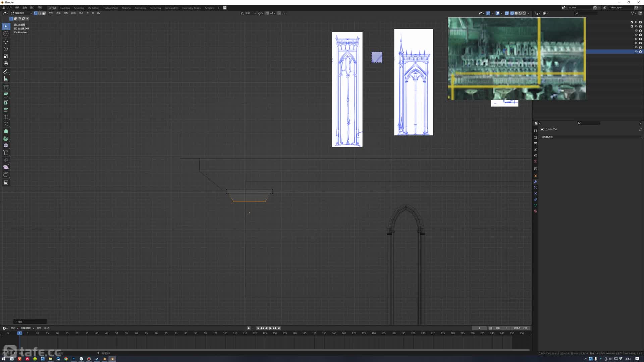This screenshot has width=644, height=362.
Task: Open the timeline editor type dropdown
Action: point(5,328)
